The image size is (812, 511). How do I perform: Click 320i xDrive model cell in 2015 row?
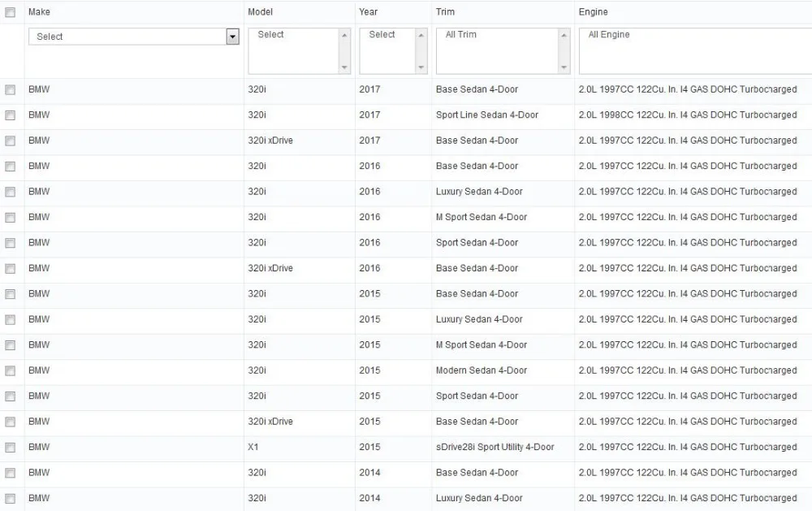[x=270, y=422]
